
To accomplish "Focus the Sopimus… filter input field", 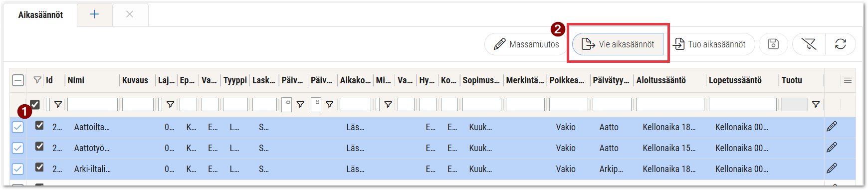I will pos(482,104).
